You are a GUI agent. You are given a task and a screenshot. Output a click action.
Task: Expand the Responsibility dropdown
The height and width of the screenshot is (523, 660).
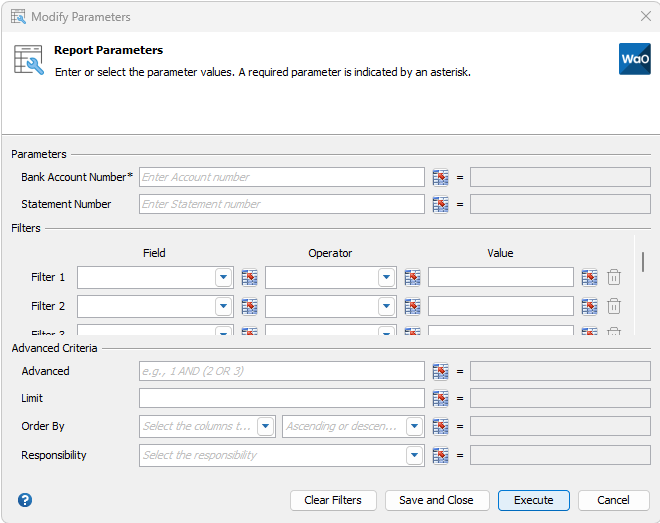(x=415, y=455)
